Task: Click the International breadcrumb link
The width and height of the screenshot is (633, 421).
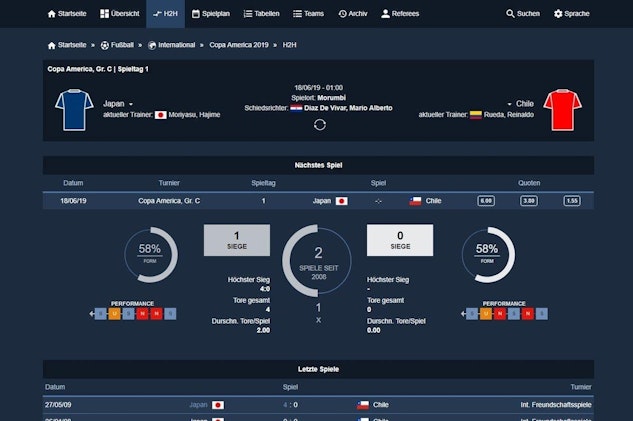Action: [x=176, y=45]
